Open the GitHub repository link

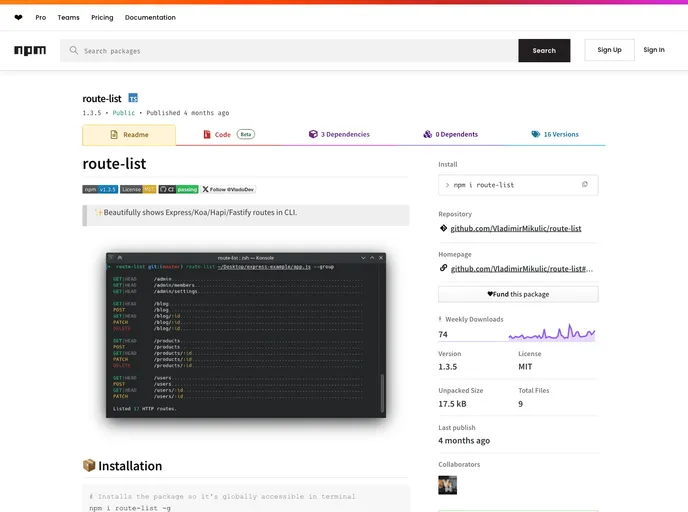click(516, 228)
